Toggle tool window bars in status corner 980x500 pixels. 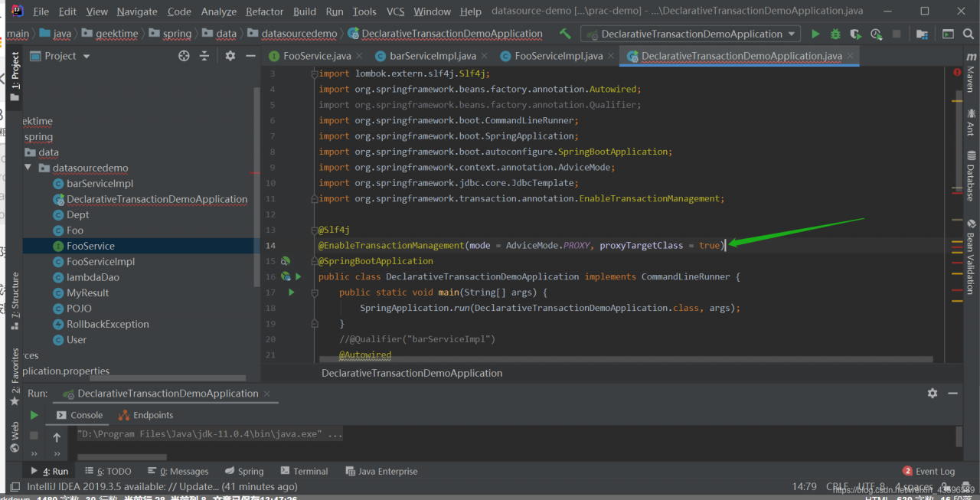click(14, 486)
